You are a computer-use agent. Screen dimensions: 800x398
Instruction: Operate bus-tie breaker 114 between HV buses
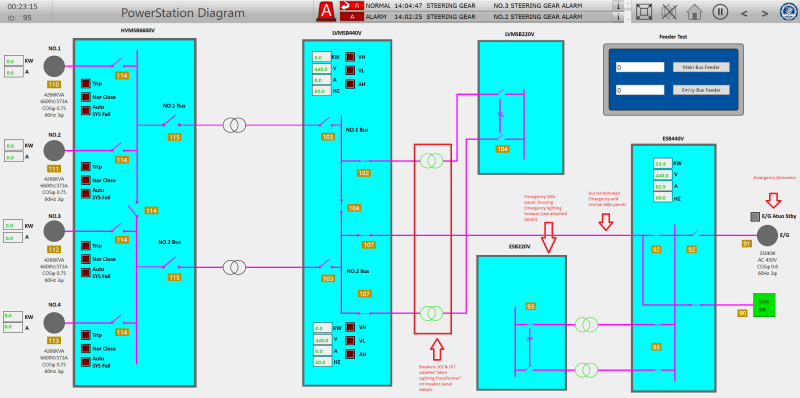(x=134, y=211)
